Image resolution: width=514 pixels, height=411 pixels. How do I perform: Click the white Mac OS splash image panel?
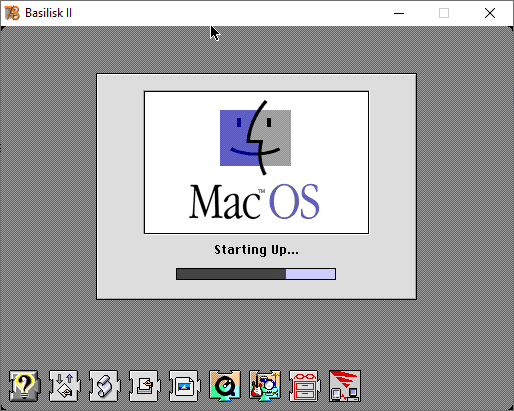(x=256, y=162)
